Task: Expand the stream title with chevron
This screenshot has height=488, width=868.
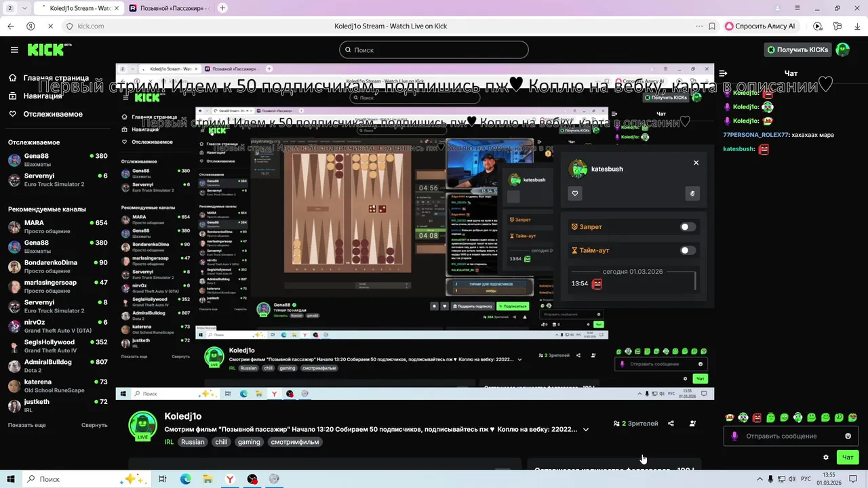Action: tap(586, 429)
